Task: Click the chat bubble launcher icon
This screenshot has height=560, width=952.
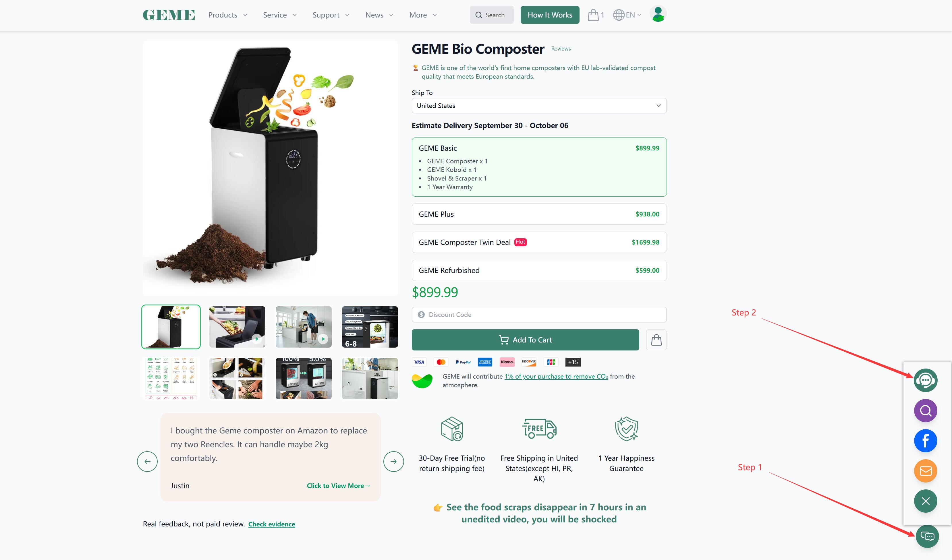Action: click(x=927, y=536)
